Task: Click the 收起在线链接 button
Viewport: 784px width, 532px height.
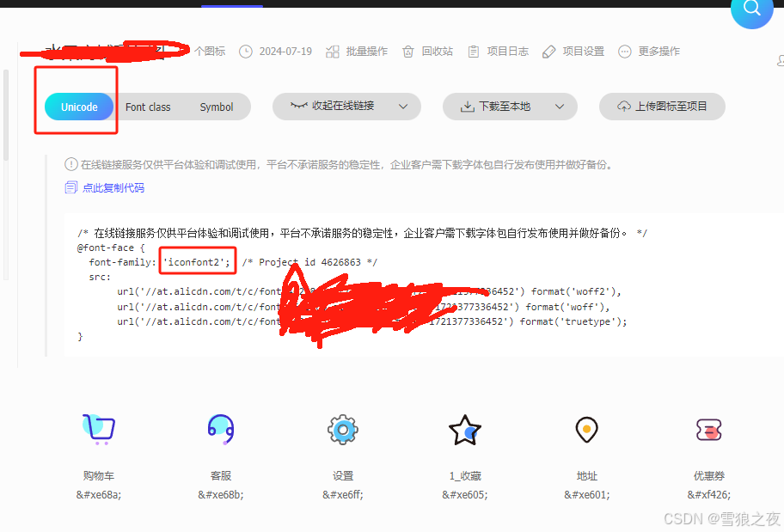Action: click(x=346, y=106)
